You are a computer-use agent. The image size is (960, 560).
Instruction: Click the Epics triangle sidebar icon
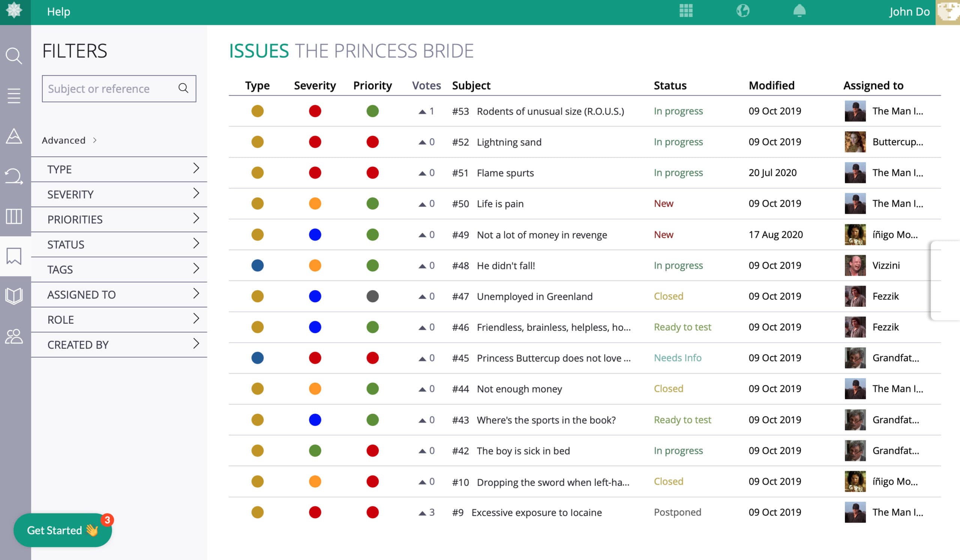14,136
